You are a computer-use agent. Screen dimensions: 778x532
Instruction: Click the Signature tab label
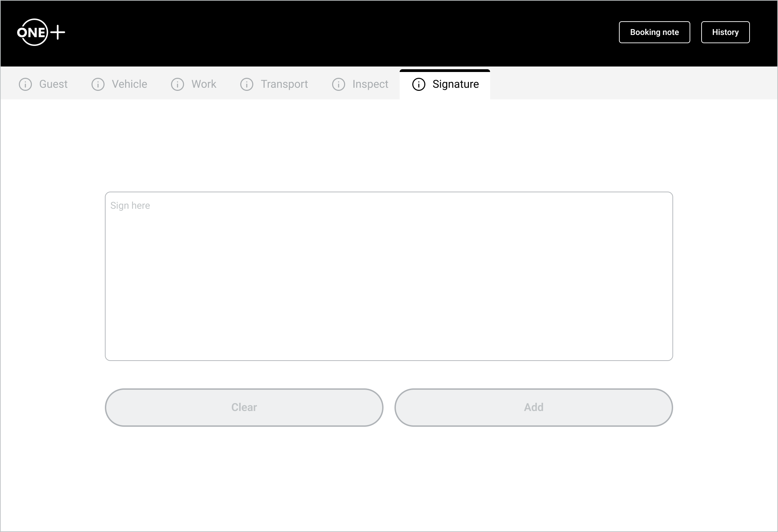click(x=455, y=84)
